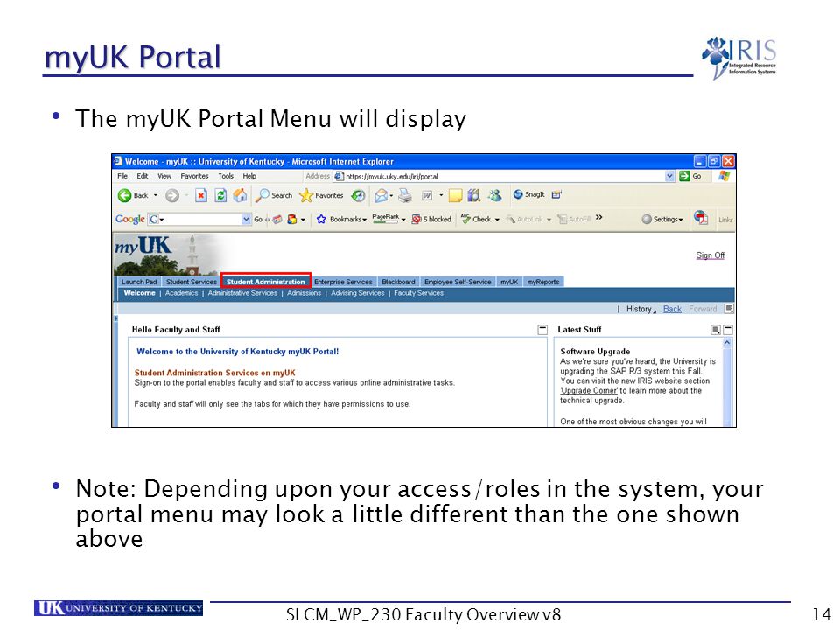Open the View menu

[x=164, y=176]
